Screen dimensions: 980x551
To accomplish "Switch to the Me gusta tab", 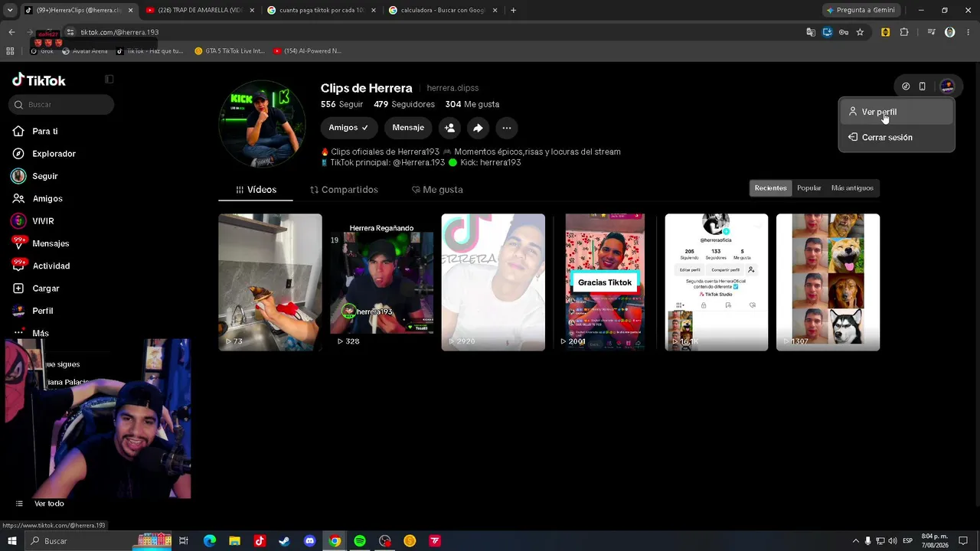I will click(x=437, y=190).
